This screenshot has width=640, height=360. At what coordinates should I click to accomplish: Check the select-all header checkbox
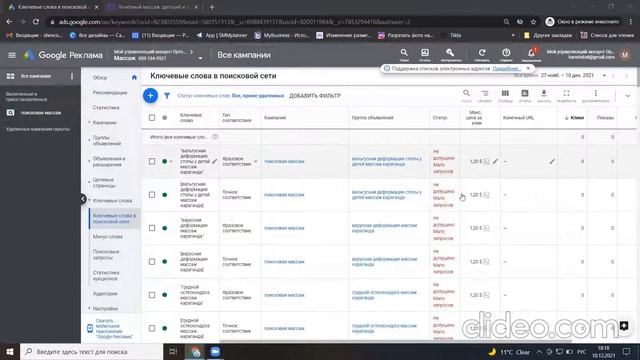tap(152, 118)
